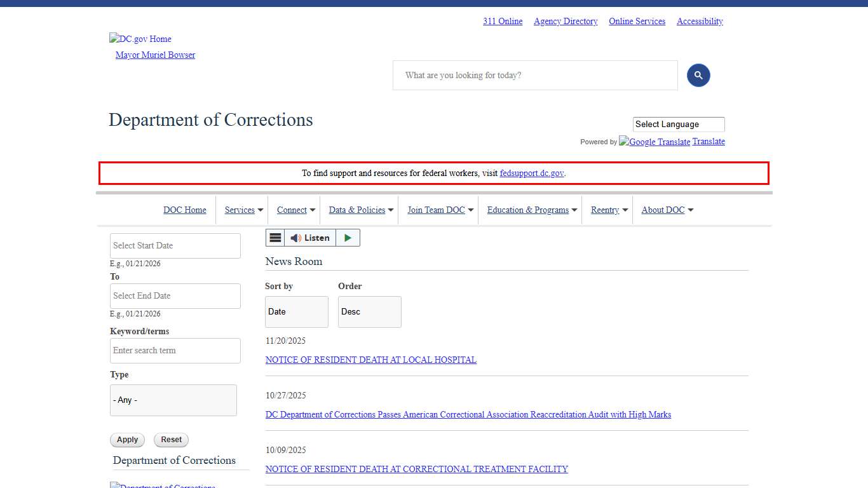Click the Select Start Date field
Image resolution: width=868 pixels, height=488 pixels.
click(175, 246)
